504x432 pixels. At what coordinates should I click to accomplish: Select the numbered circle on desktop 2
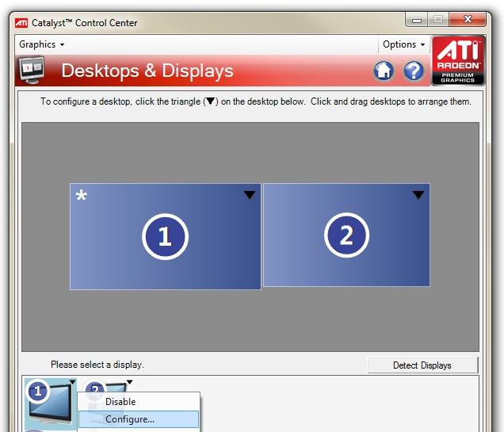(346, 235)
